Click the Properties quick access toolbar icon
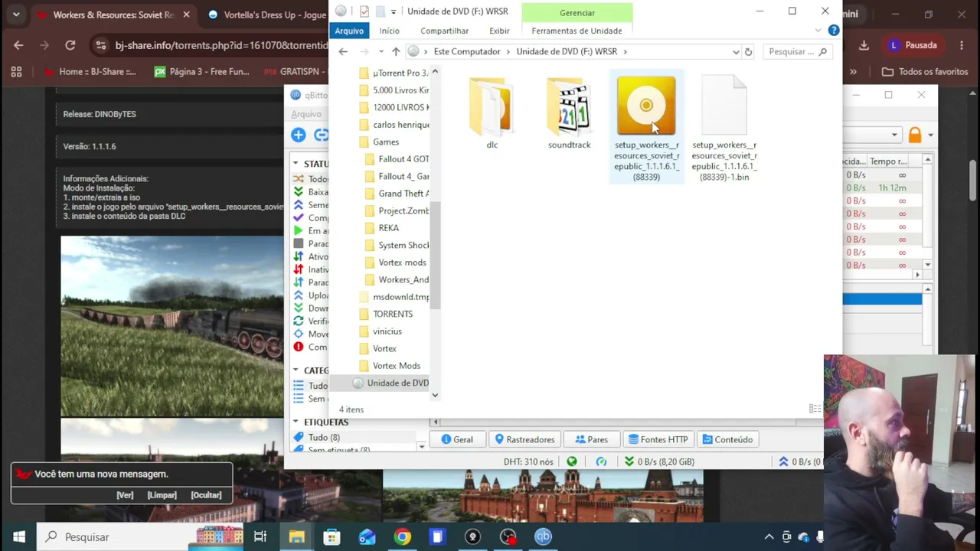 point(364,11)
